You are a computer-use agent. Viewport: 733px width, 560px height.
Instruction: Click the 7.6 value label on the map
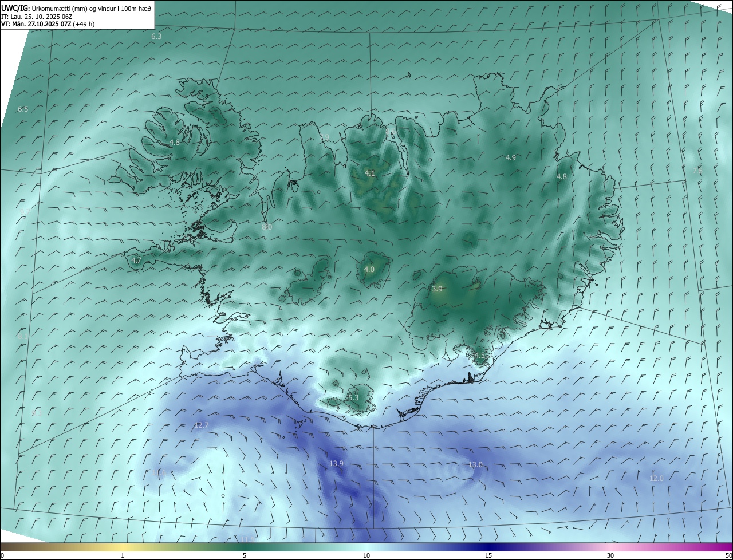point(697,171)
